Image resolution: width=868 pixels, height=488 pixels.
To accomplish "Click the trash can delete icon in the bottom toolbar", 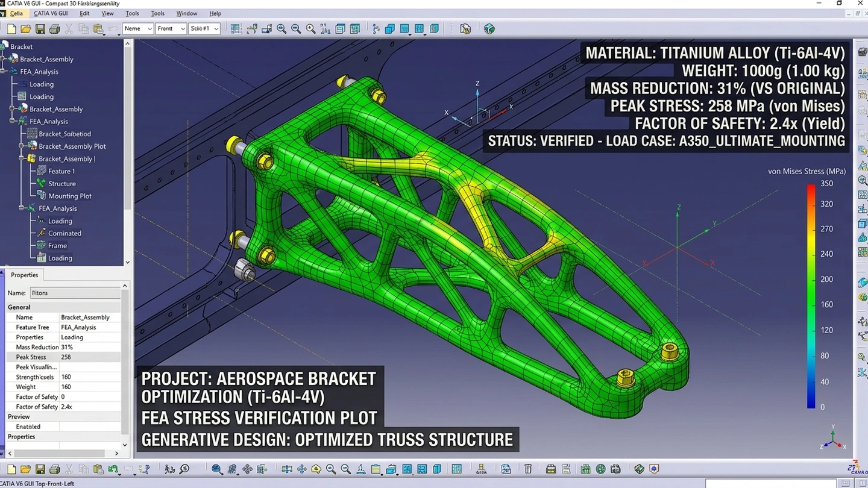I will tap(528, 469).
